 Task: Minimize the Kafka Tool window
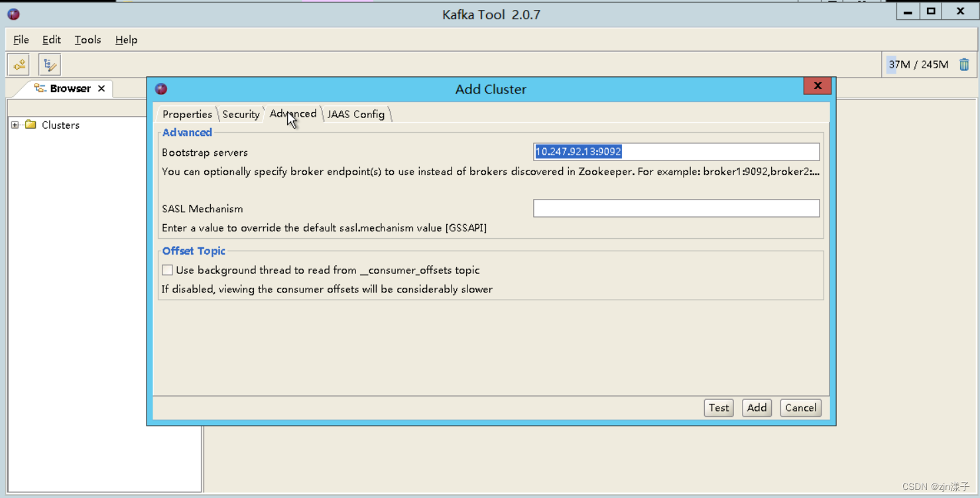point(908,11)
